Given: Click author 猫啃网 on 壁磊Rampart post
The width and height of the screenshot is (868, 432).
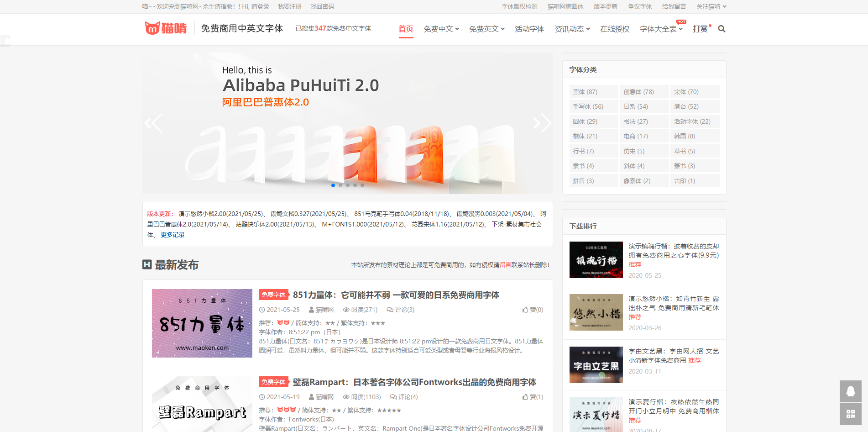Looking at the screenshot, I should pos(321,397).
